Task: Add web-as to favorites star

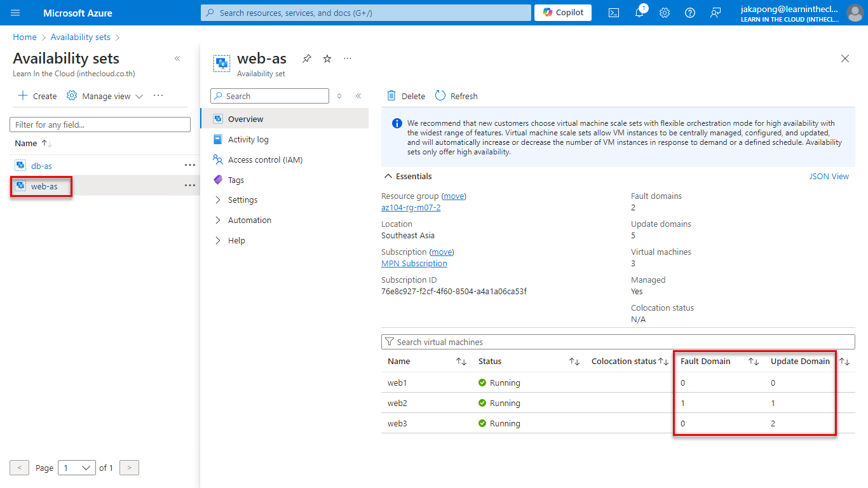Action: click(x=327, y=58)
